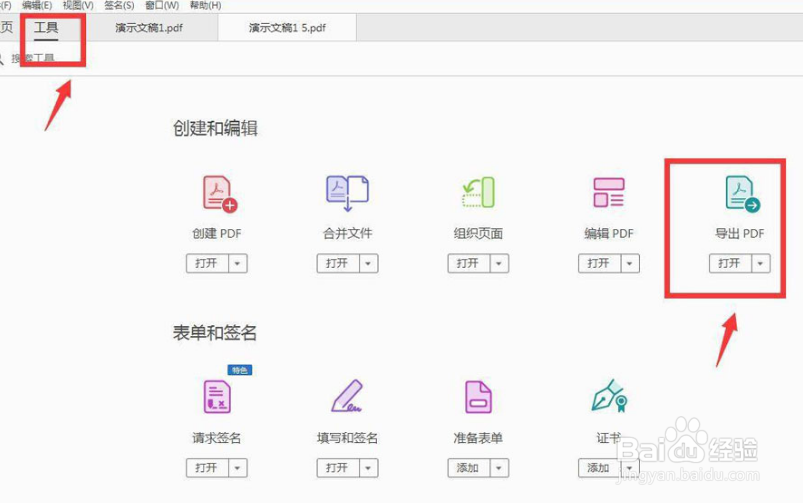This screenshot has width=803, height=503.
Task: Click the 搜索工具 search field
Action: [33, 58]
